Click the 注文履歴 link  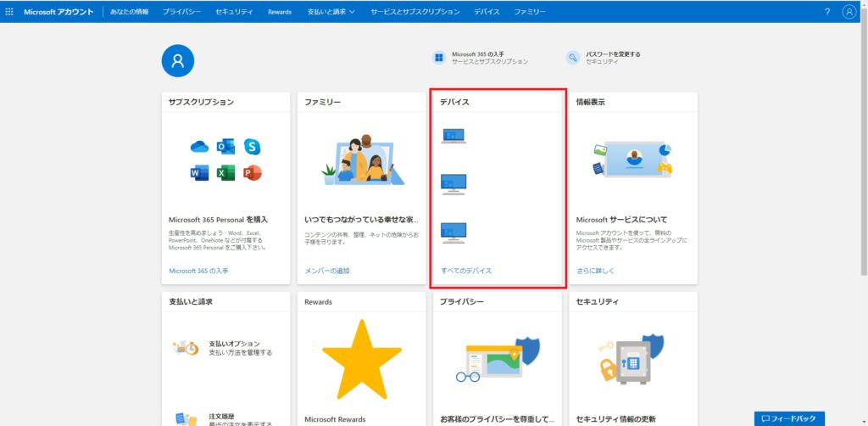tap(222, 416)
